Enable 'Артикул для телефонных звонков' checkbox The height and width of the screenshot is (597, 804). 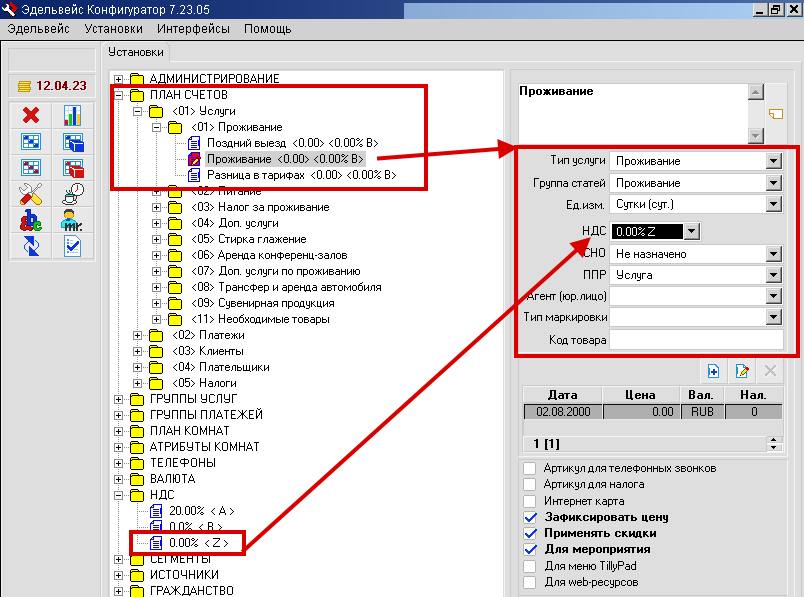point(530,468)
